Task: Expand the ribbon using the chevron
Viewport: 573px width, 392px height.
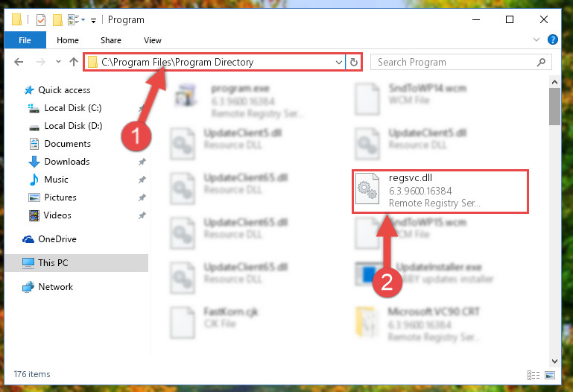Action: 536,39
